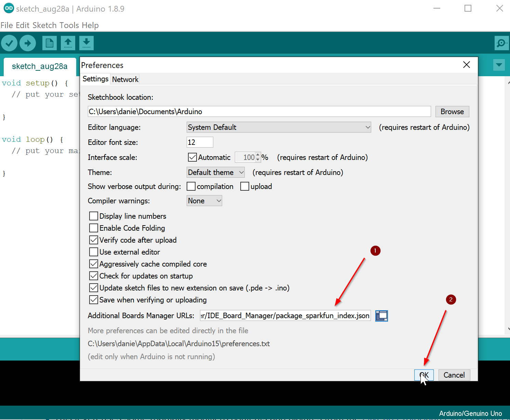Open tab menu dropdown arrow in Arduino window
This screenshot has width=510, height=420.
tap(499, 65)
